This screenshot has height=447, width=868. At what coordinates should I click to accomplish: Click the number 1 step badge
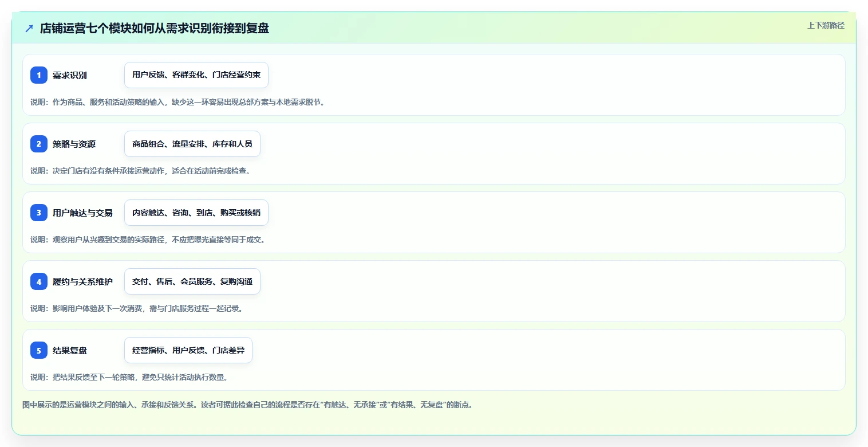39,75
